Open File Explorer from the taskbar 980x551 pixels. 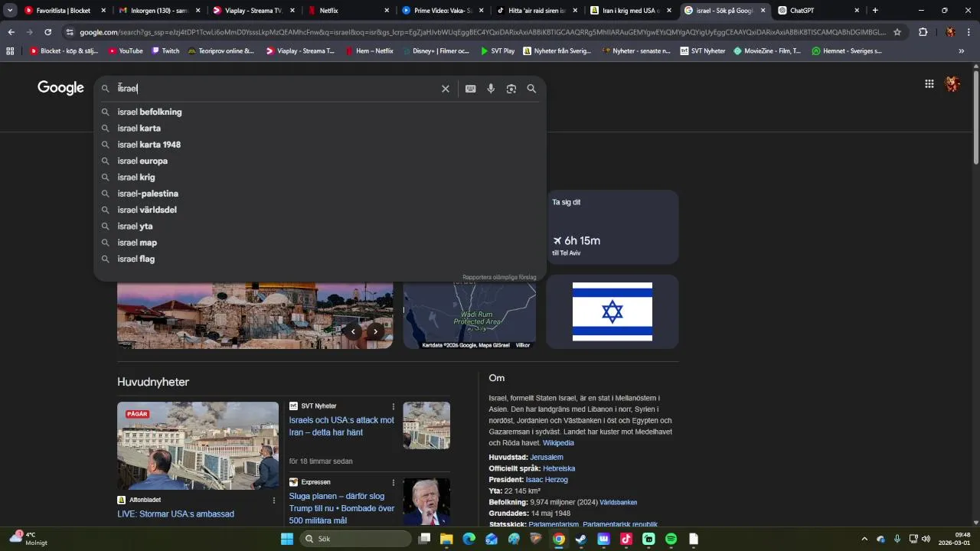(446, 539)
